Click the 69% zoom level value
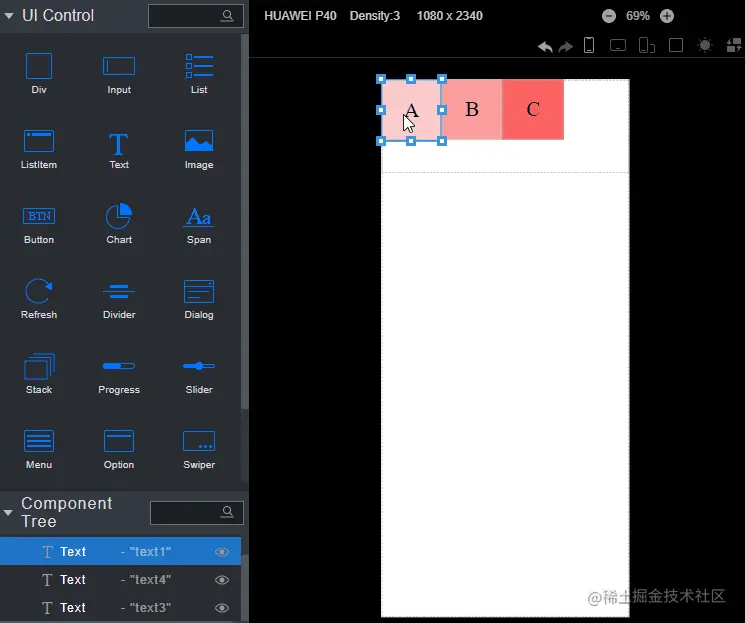The height and width of the screenshot is (623, 745). tap(638, 16)
